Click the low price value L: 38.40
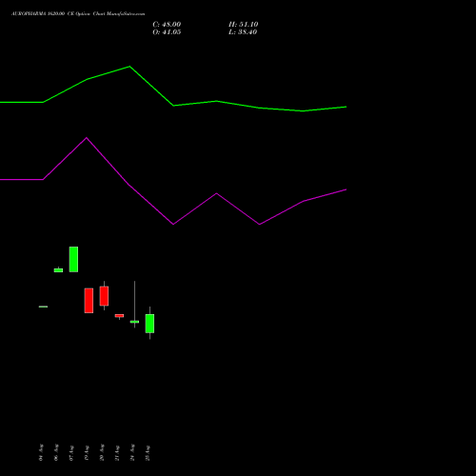Screen dimensions: 476x476 [243, 32]
